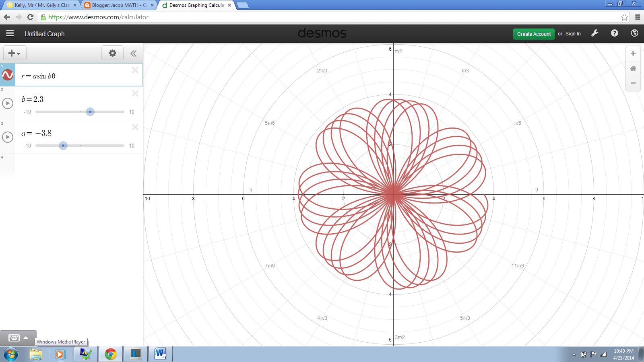Collapse the expression list panel
Viewport: 644px width, 362px height.
tap(133, 53)
